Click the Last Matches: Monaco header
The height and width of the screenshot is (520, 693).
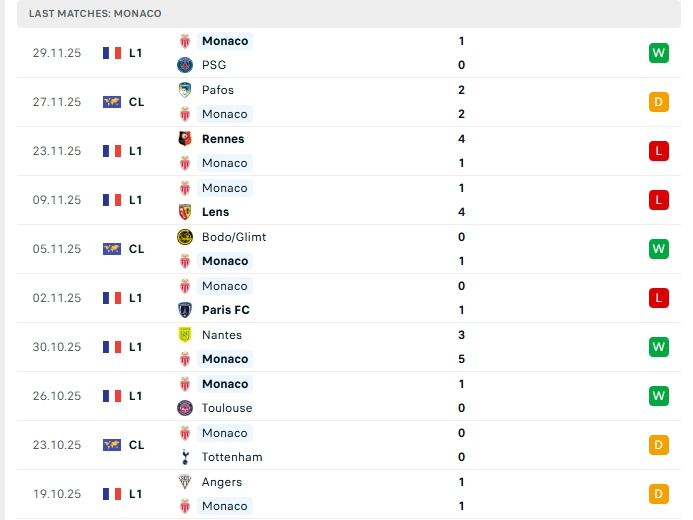point(95,13)
